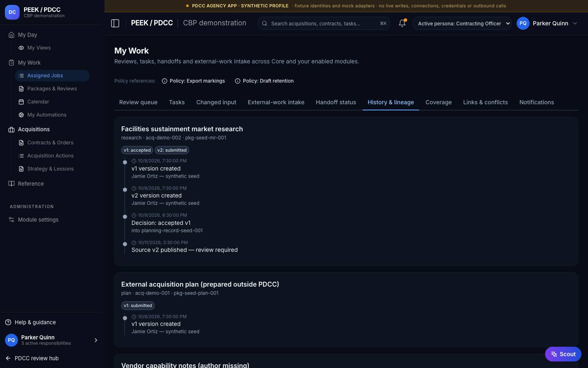Click the search acquisitions input field
This screenshot has height=368, width=588.
[x=323, y=23]
